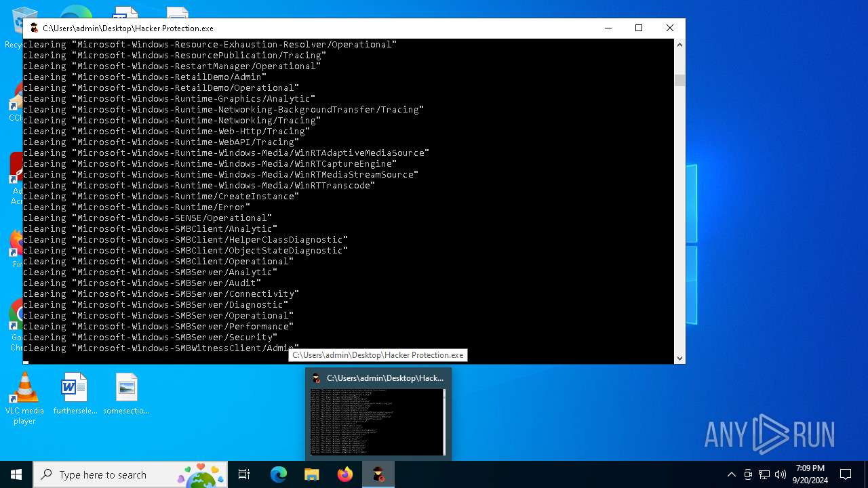This screenshot has width=868, height=488.
Task: Select the Hacker Protection window preview thumbnail
Action: click(x=378, y=422)
